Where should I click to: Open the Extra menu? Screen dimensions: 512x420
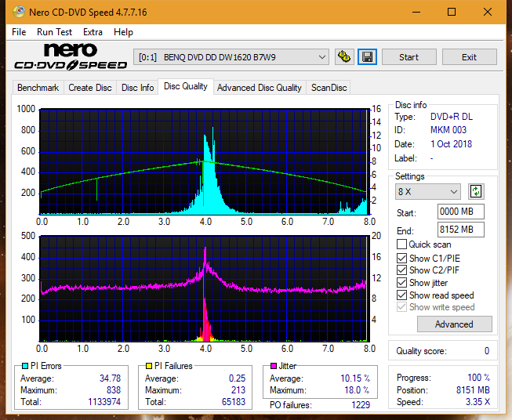(93, 32)
